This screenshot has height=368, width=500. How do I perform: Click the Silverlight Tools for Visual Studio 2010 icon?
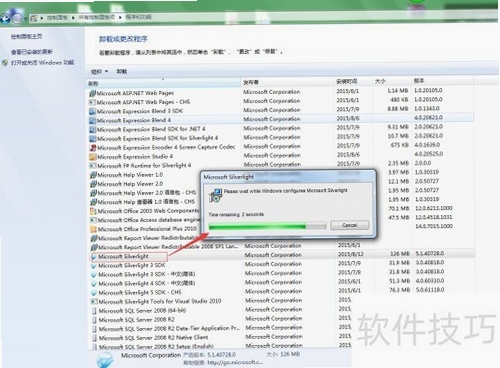click(94, 302)
